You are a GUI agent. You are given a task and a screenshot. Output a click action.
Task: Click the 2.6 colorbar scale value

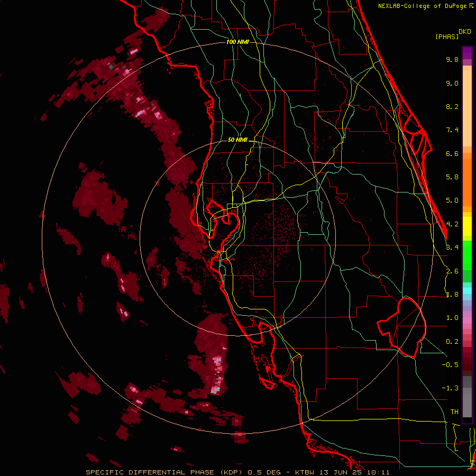click(452, 271)
